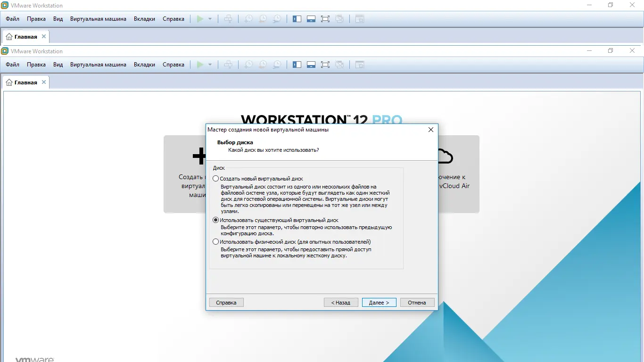Click the manage snapshots wrench-clock icon in upper window

(277, 19)
